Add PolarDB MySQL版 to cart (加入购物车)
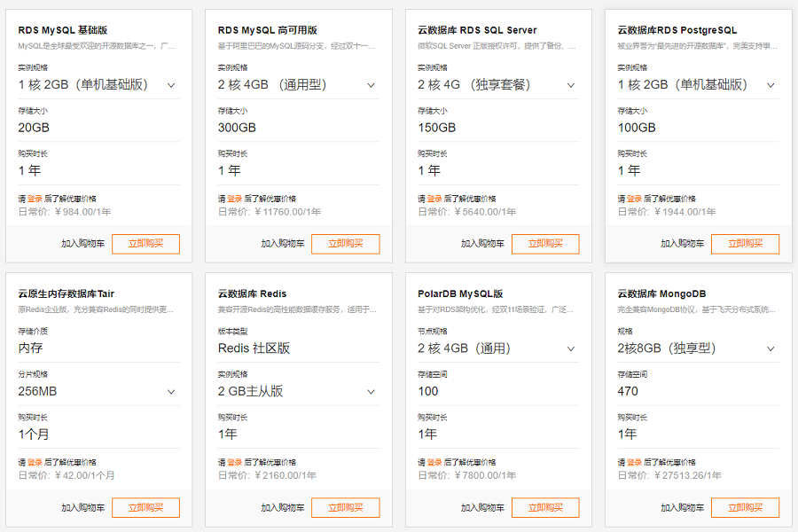 point(482,507)
